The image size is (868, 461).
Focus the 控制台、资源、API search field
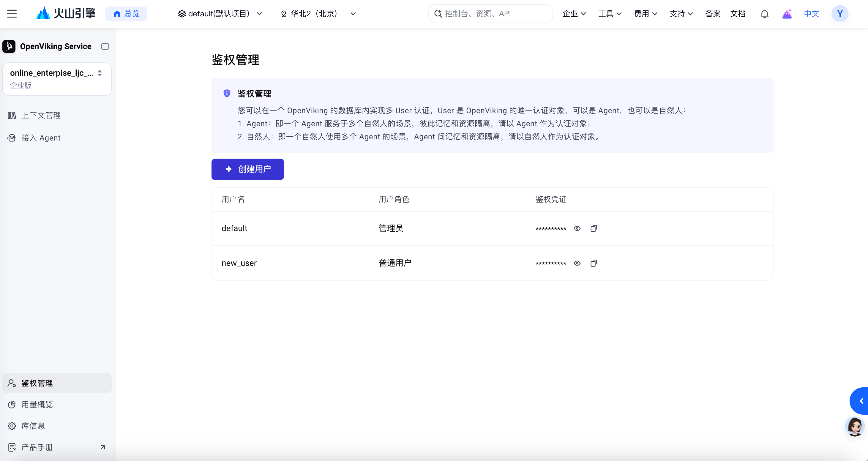(x=490, y=14)
